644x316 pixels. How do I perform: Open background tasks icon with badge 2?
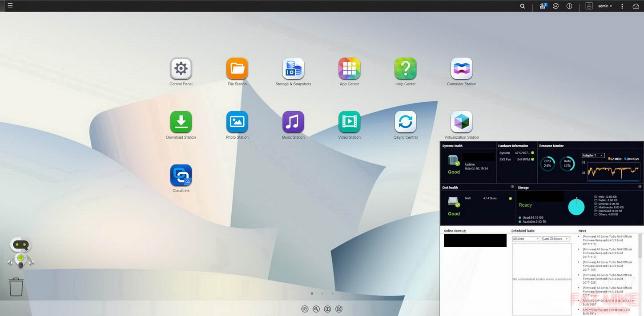tap(543, 6)
